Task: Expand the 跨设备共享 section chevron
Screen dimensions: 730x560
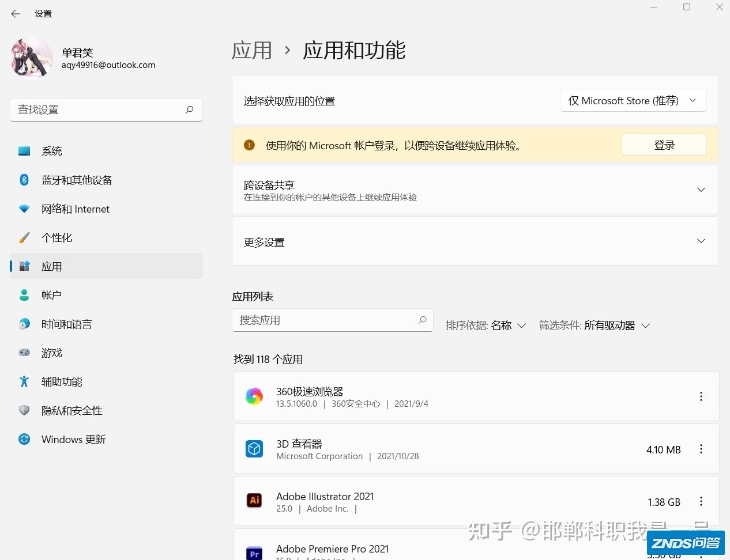Action: (701, 190)
